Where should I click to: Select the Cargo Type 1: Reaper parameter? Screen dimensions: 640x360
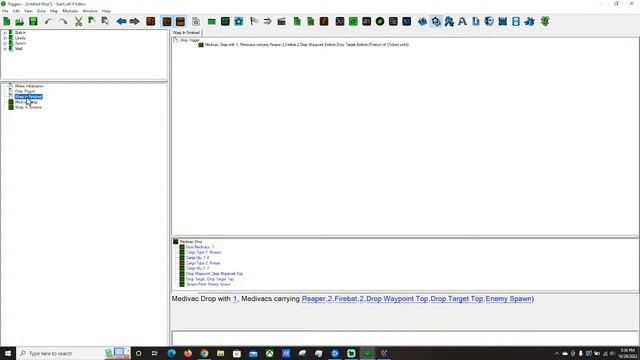click(x=203, y=253)
